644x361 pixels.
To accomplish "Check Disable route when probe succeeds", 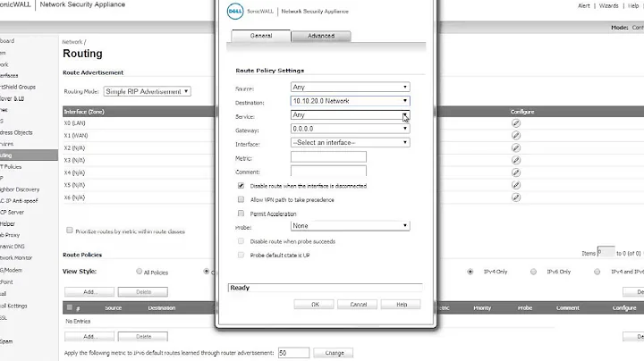I will pos(241,241).
